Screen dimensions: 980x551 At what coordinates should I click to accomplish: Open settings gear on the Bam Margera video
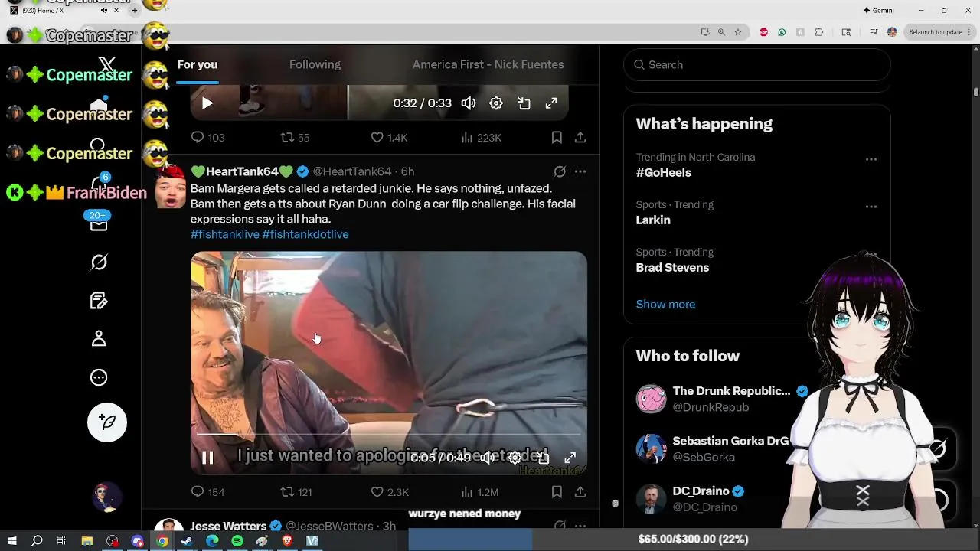(x=515, y=458)
